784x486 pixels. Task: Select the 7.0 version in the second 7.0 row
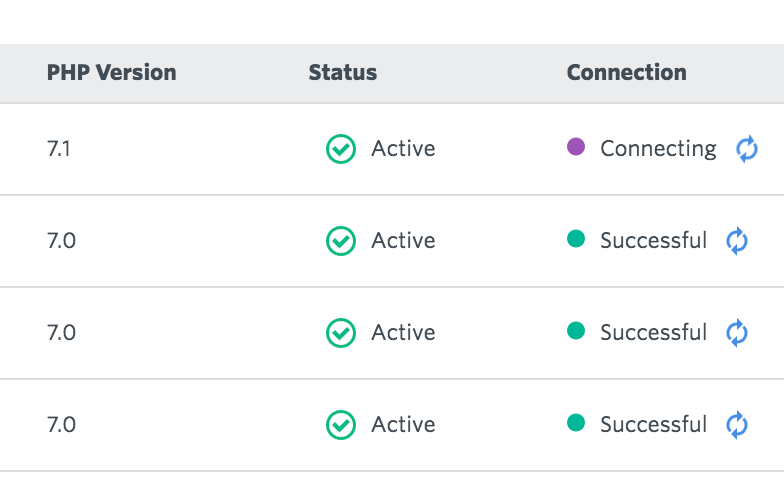62,333
